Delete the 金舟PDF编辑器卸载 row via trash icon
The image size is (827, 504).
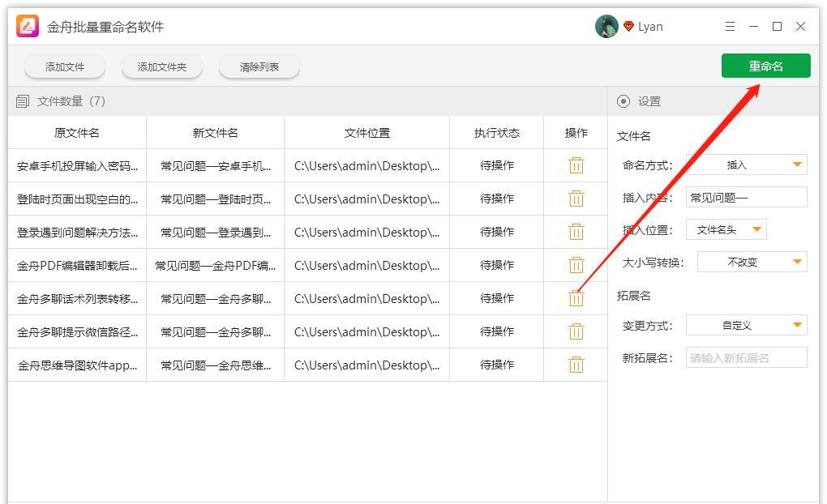(x=576, y=265)
